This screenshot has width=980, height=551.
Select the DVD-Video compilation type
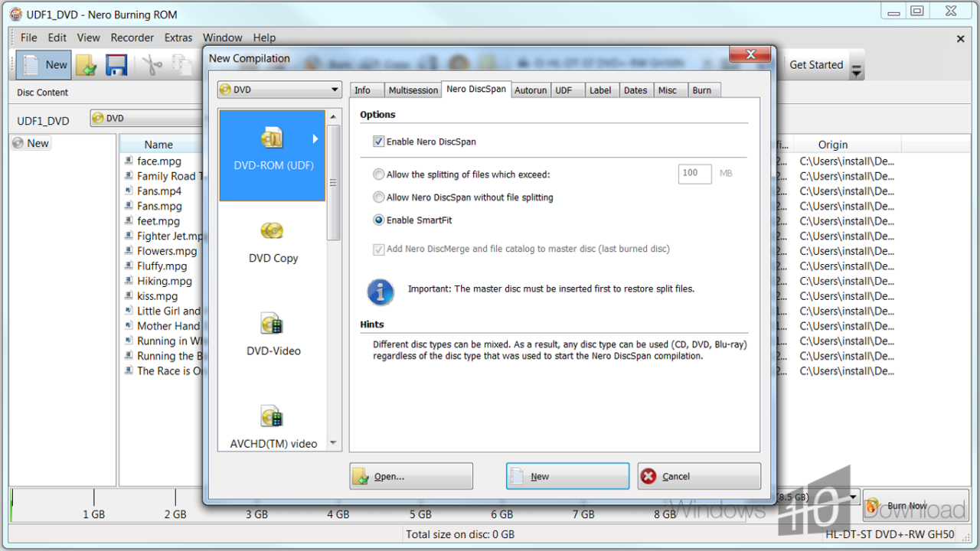click(273, 334)
